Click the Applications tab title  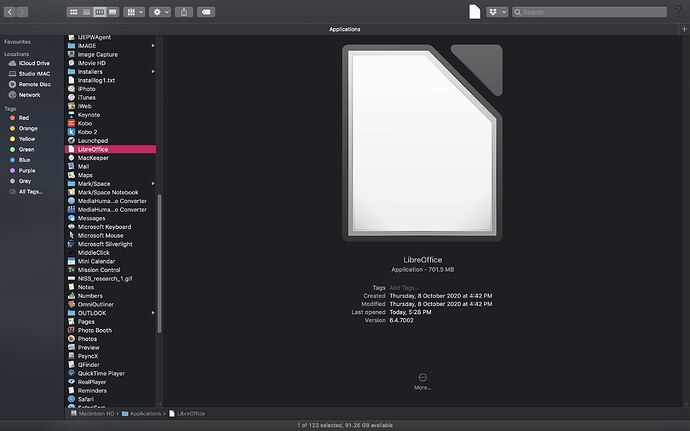point(345,29)
